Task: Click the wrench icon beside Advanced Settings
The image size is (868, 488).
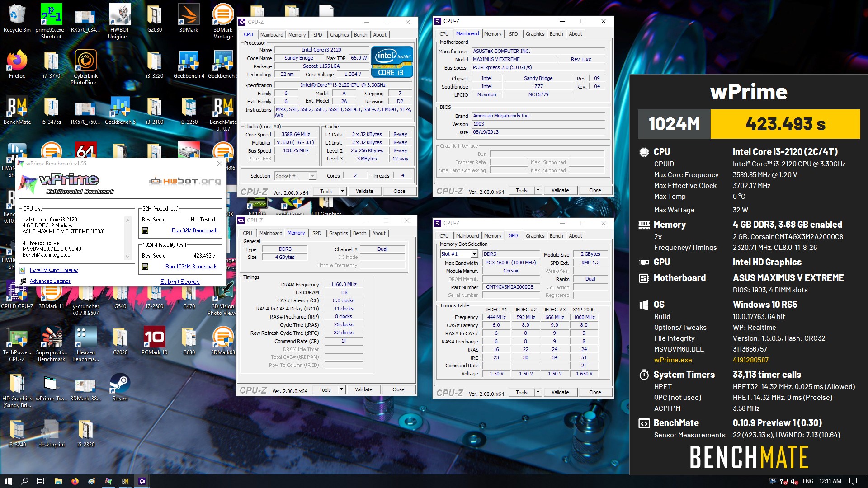Action: (x=23, y=281)
